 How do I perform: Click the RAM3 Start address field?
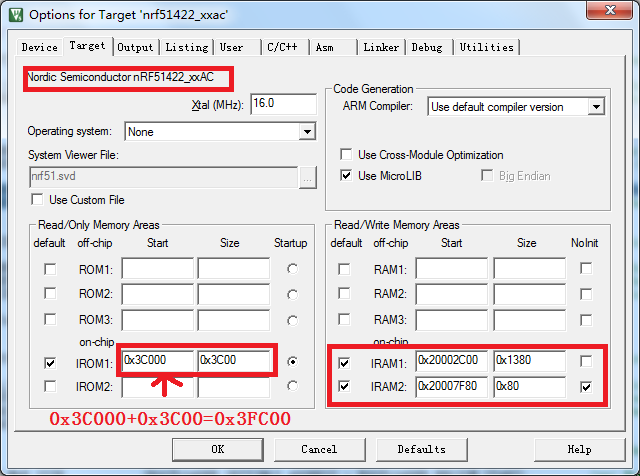pos(452,320)
